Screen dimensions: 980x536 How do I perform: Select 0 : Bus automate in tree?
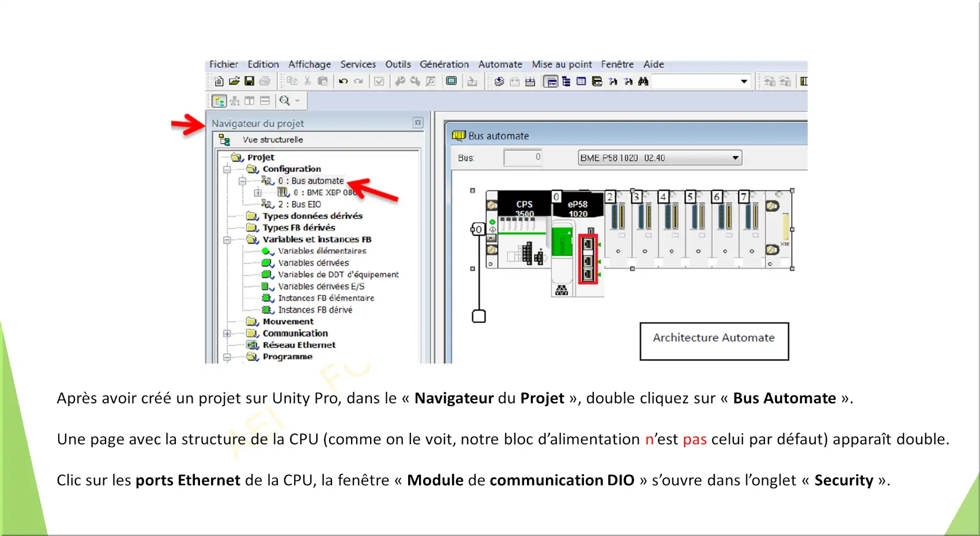(311, 181)
